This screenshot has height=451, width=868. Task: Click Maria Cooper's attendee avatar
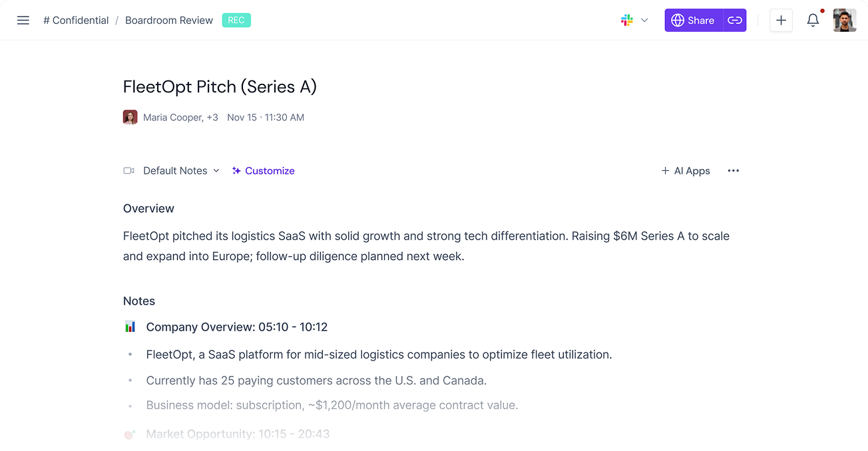pos(130,116)
